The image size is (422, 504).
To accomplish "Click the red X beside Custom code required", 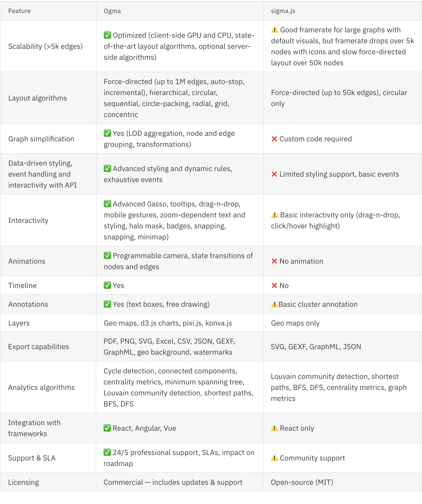I will point(274,139).
